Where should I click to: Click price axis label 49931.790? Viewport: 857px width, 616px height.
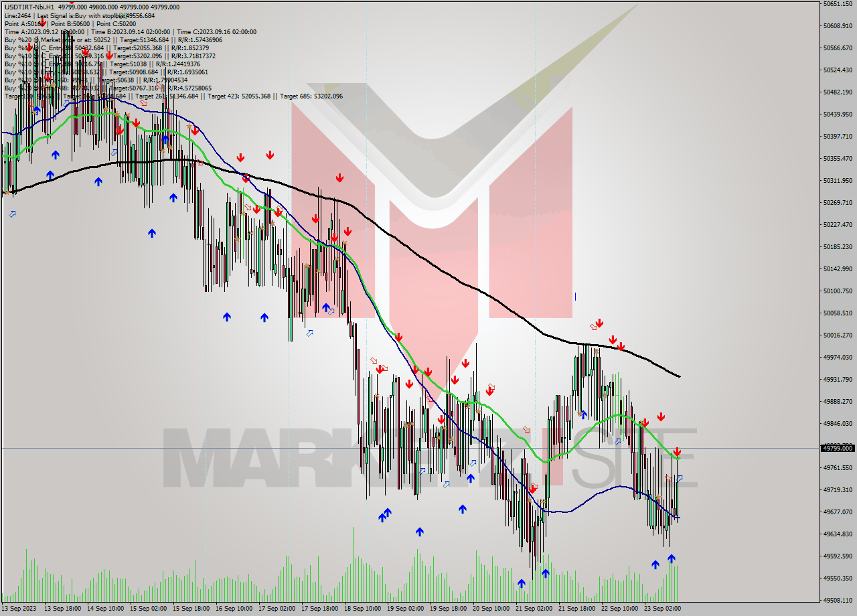click(x=838, y=379)
